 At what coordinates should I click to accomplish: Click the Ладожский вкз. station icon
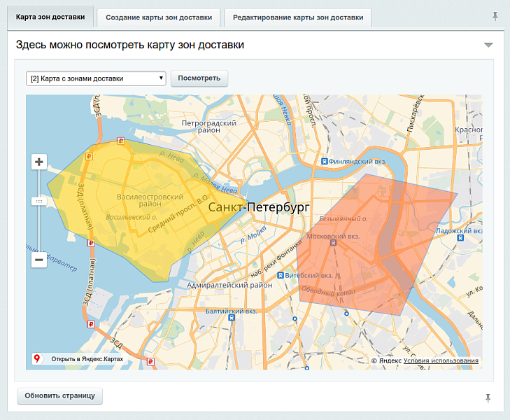point(461,238)
